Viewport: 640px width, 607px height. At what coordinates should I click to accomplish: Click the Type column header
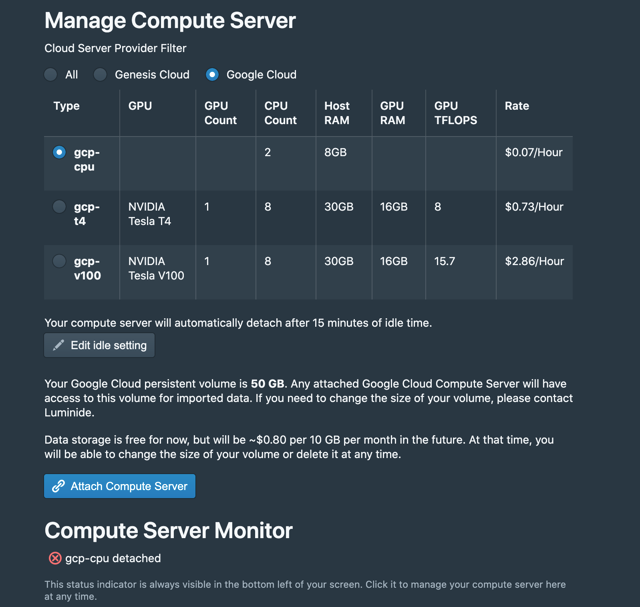[67, 106]
